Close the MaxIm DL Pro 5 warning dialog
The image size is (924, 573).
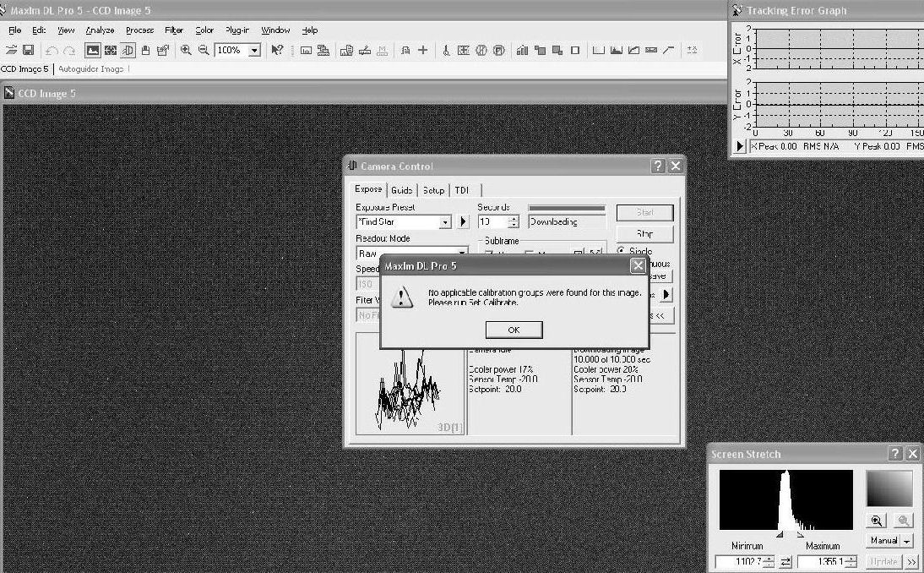tap(638, 266)
